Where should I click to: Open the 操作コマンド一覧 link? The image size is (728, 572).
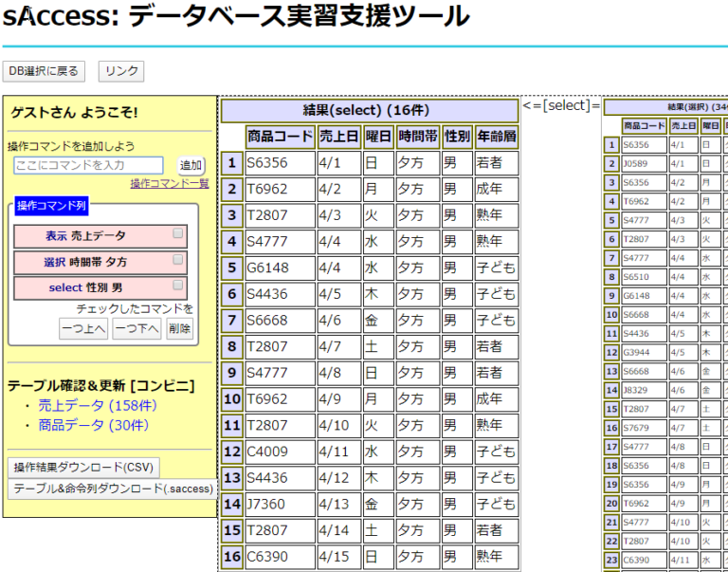[x=170, y=183]
